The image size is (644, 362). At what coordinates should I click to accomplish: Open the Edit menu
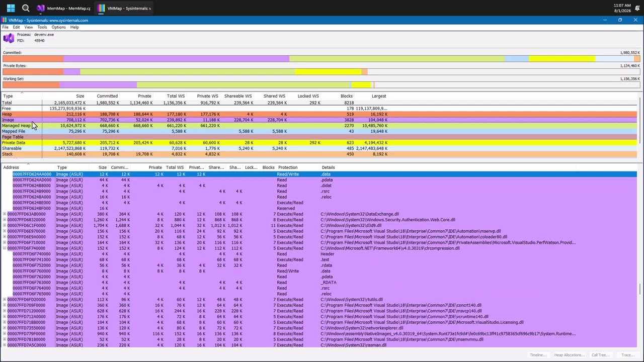(x=17, y=27)
